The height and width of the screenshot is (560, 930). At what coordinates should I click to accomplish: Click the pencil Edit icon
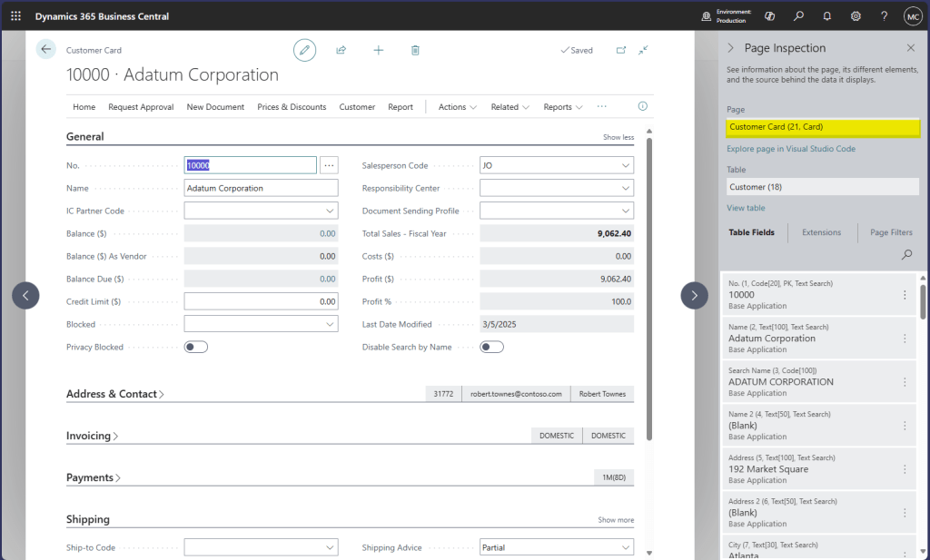pyautogui.click(x=304, y=50)
